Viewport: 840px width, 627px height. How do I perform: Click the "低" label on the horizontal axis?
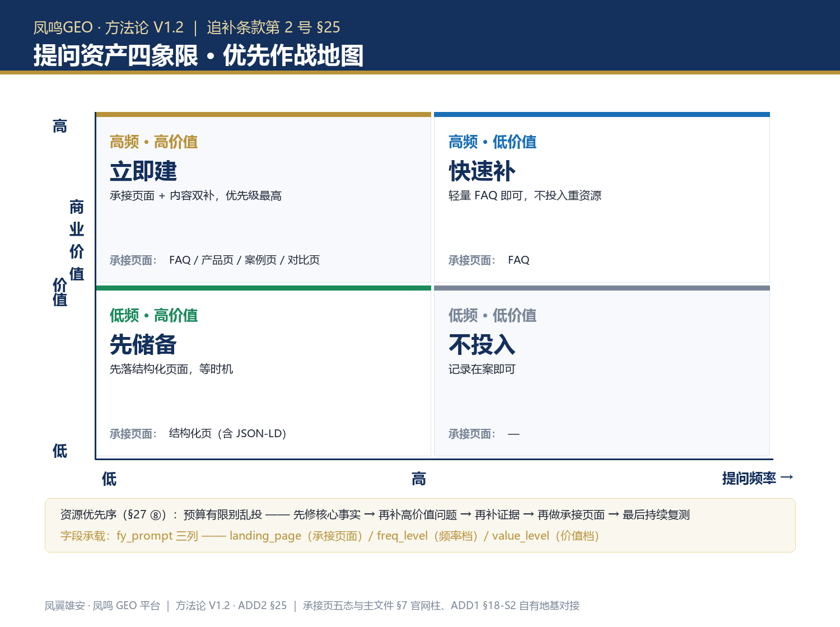click(109, 479)
